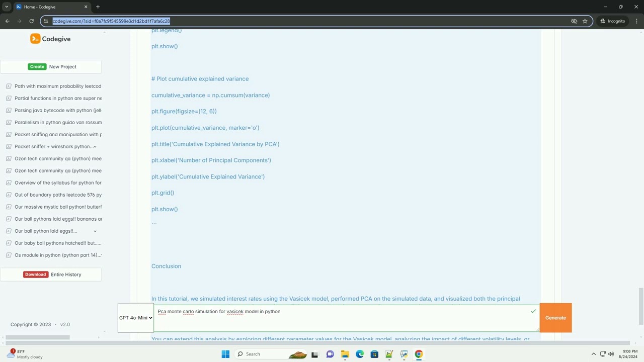Click icon beside Partial functions in python

click(9, 98)
